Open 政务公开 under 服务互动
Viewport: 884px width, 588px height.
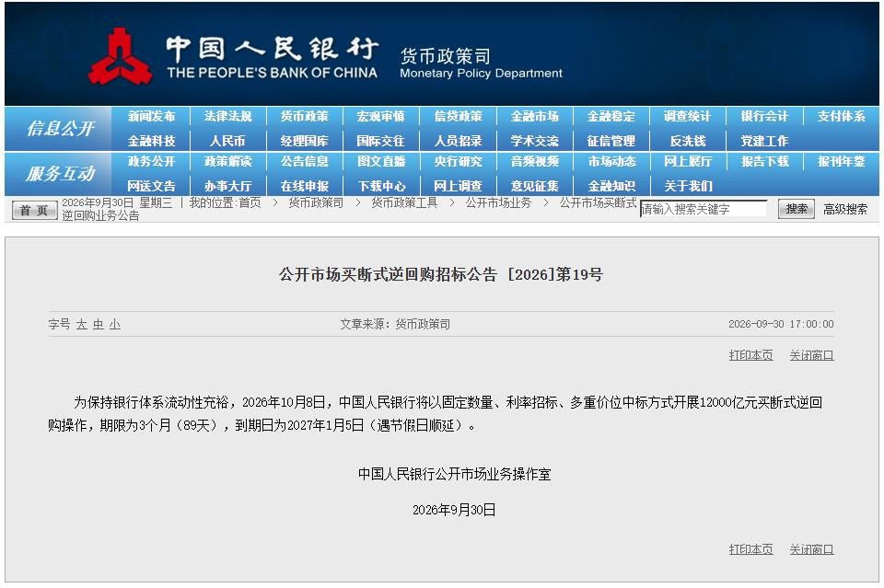tap(151, 162)
